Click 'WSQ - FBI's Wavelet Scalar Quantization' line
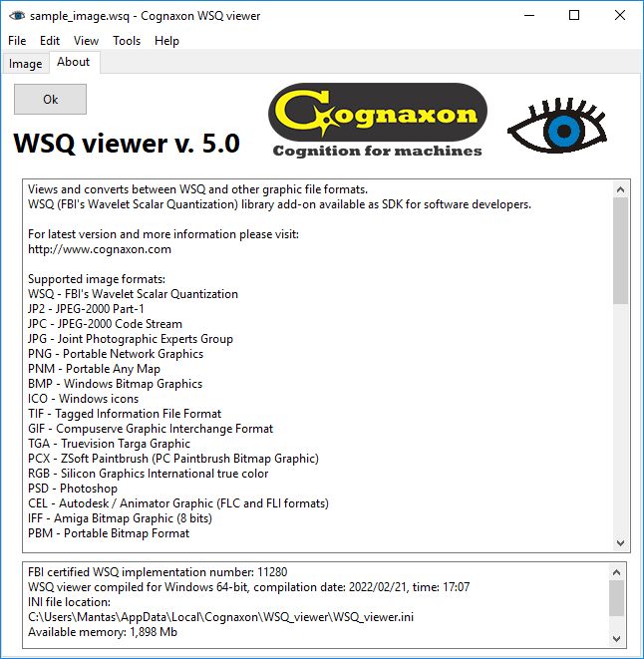 coord(133,294)
